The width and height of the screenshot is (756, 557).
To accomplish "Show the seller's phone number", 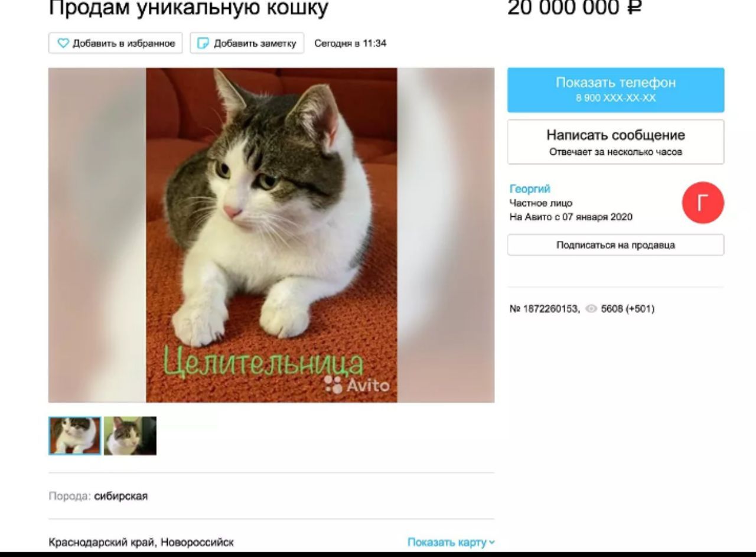I will pos(615,90).
